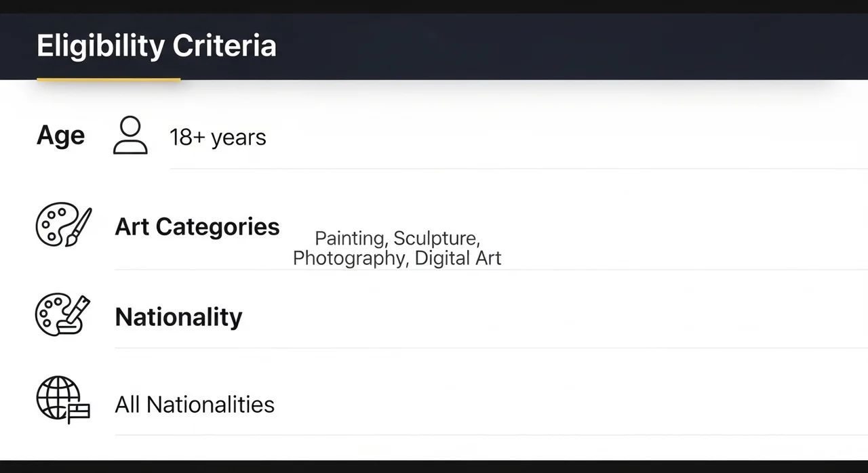Click the word Criteria in the header
This screenshot has width=868, height=473.
pos(224,46)
